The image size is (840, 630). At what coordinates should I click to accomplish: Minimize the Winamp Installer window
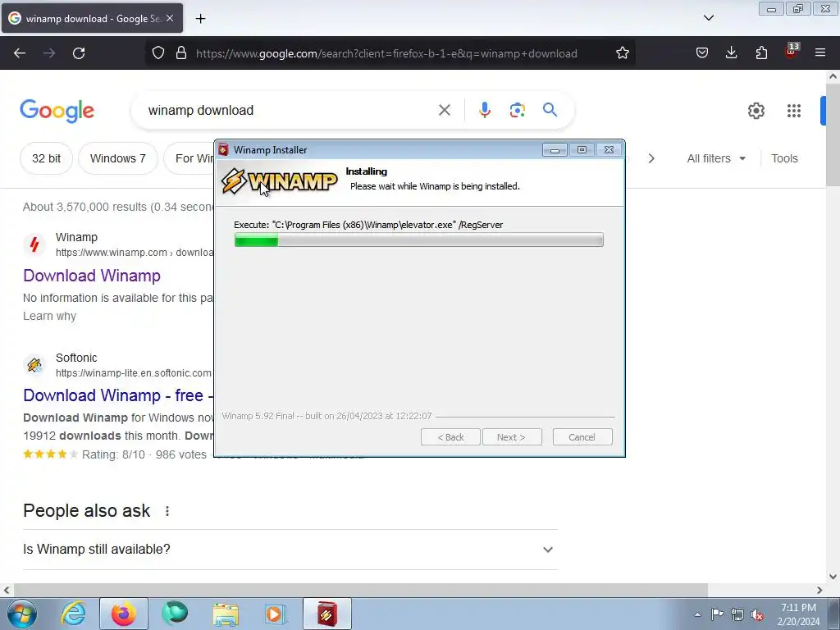pos(555,150)
